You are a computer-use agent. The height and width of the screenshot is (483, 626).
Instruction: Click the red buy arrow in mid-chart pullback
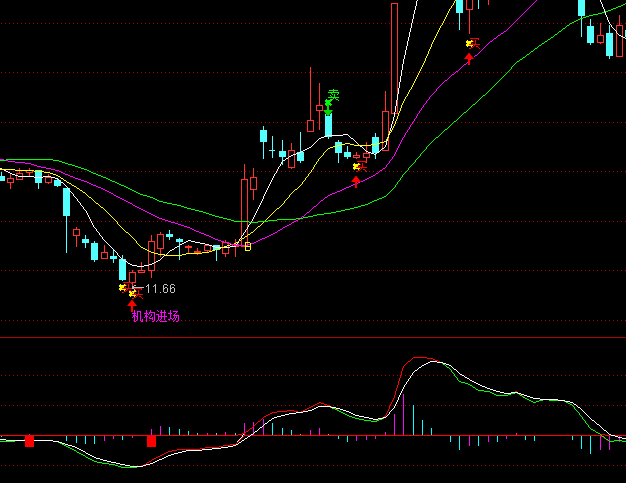pos(356,181)
